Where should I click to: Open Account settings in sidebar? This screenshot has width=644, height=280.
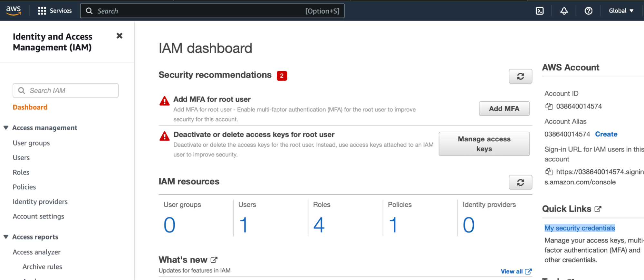pos(38,216)
